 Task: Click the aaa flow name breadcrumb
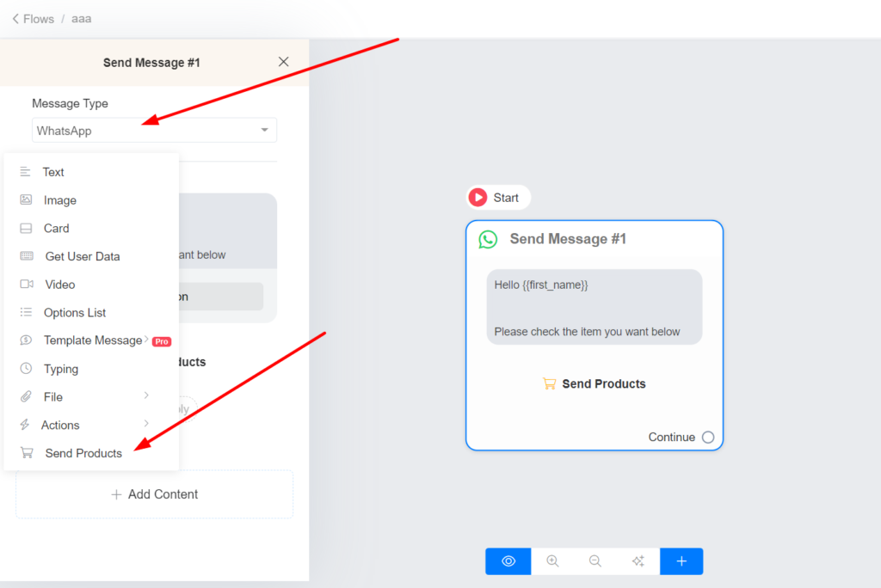coord(82,19)
